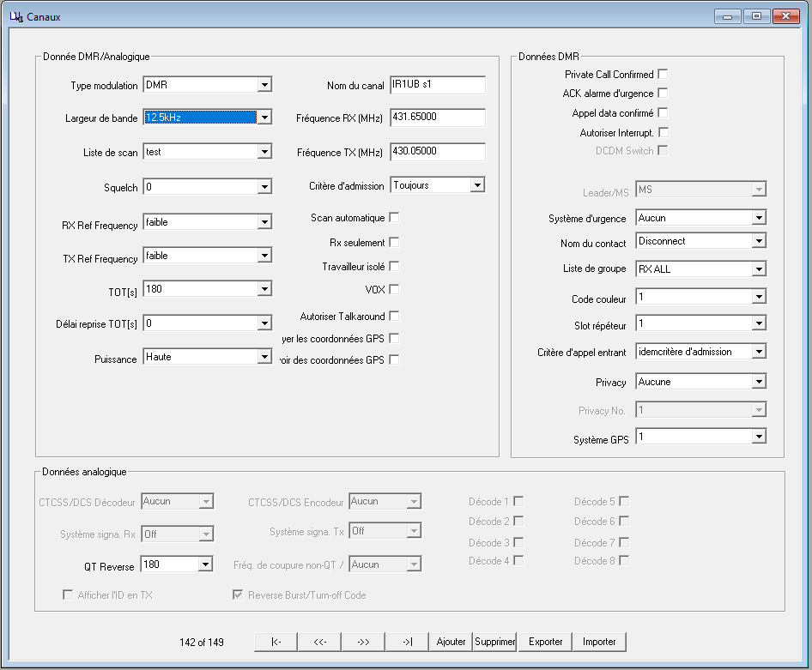Image resolution: width=812 pixels, height=670 pixels.
Task: Expand the Nom du contact dropdown
Action: (x=759, y=241)
